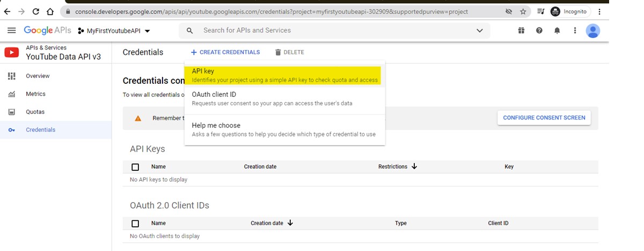The height and width of the screenshot is (251, 644).
Task: Click the gift icon in header
Action: point(521,31)
